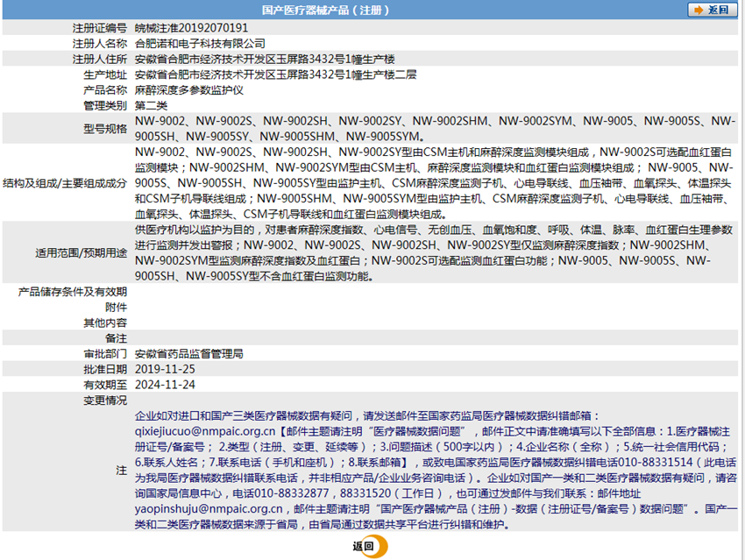Click approving department 安徽省药品监督管理局

point(189,354)
